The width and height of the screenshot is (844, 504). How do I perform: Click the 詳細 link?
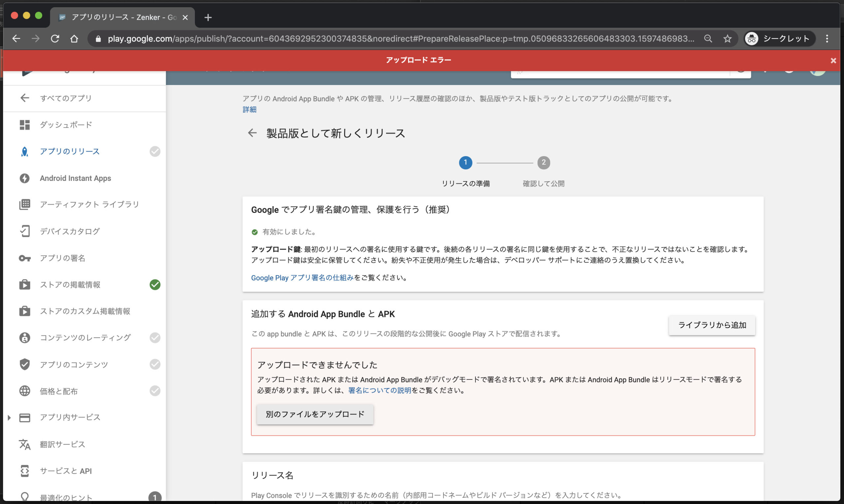coord(250,109)
